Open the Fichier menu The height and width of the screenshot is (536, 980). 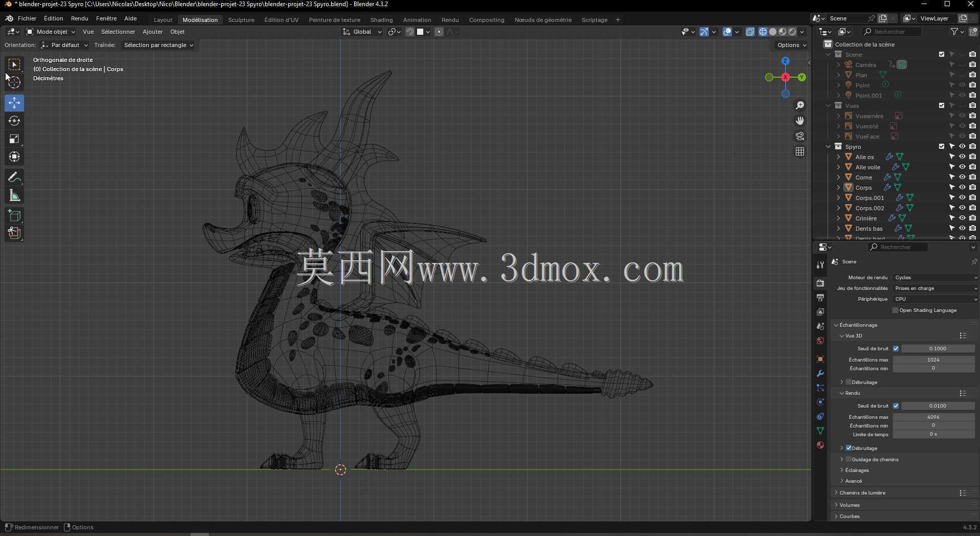point(27,18)
